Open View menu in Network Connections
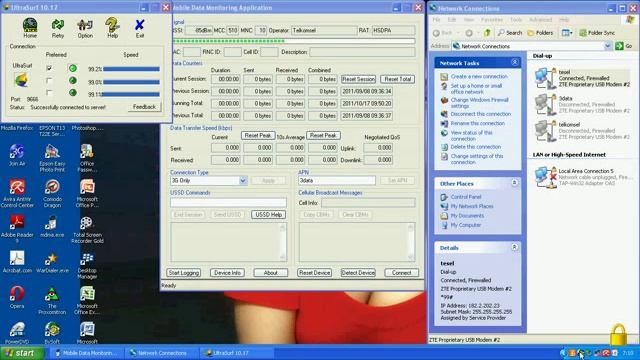The image size is (640, 360). click(469, 20)
